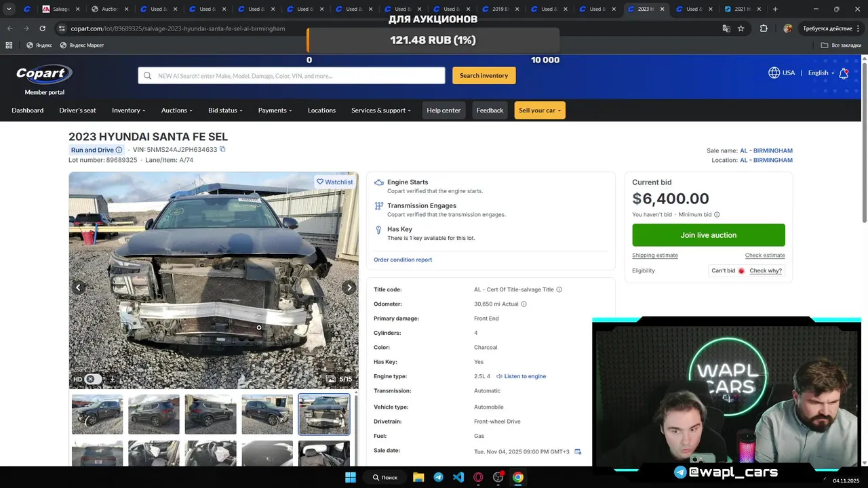Open Visual Studio Code from the taskbar
Screen dimensions: 868x488
[x=458, y=477]
